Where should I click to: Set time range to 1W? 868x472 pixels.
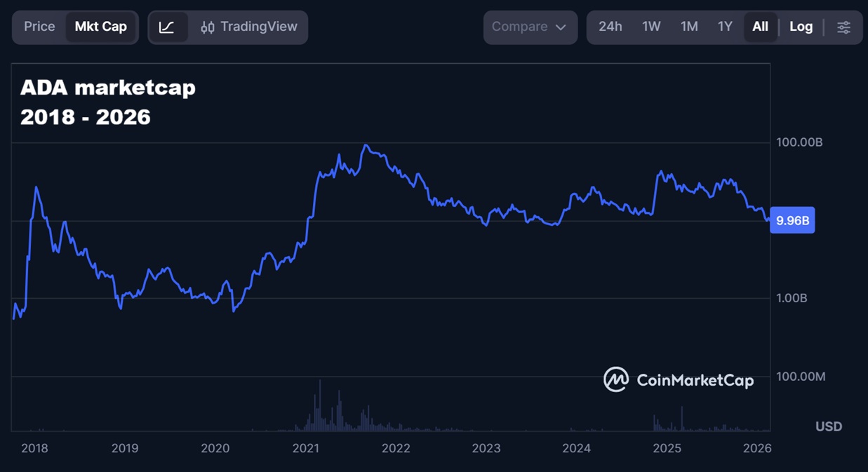coord(651,27)
